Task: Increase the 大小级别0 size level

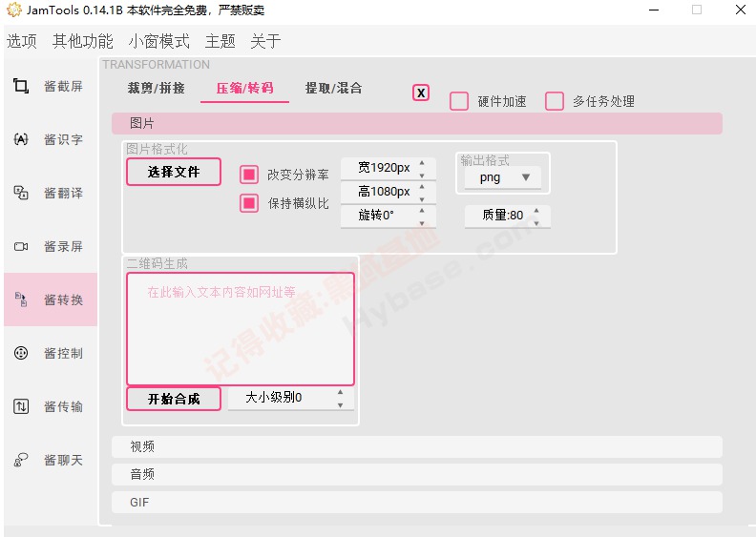Action: [341, 392]
